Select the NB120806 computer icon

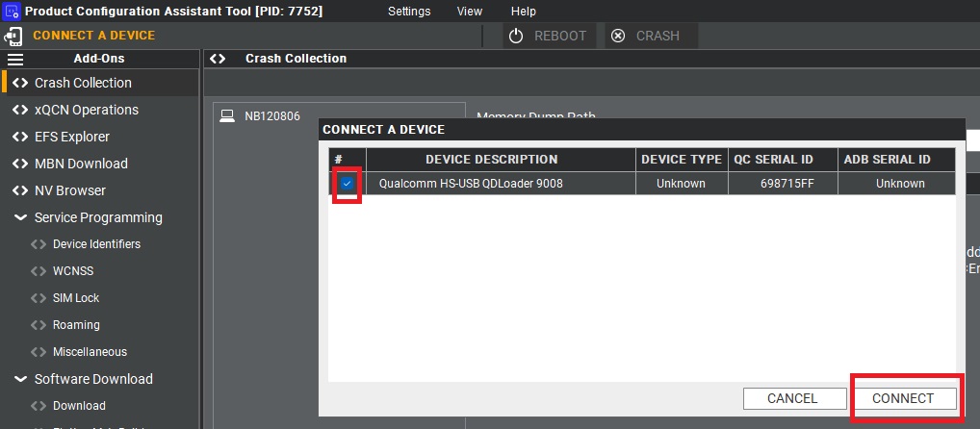[x=227, y=116]
